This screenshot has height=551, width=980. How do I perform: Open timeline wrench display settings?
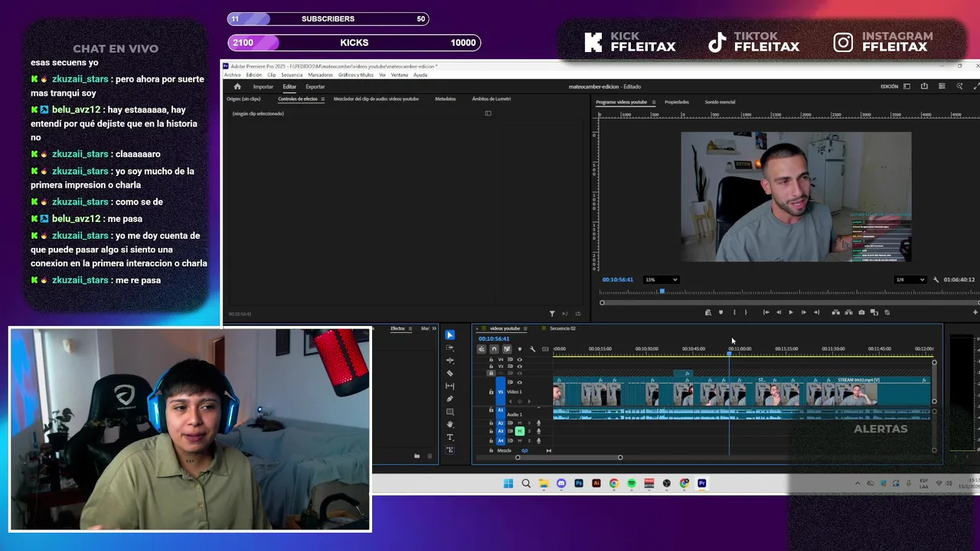pos(533,349)
